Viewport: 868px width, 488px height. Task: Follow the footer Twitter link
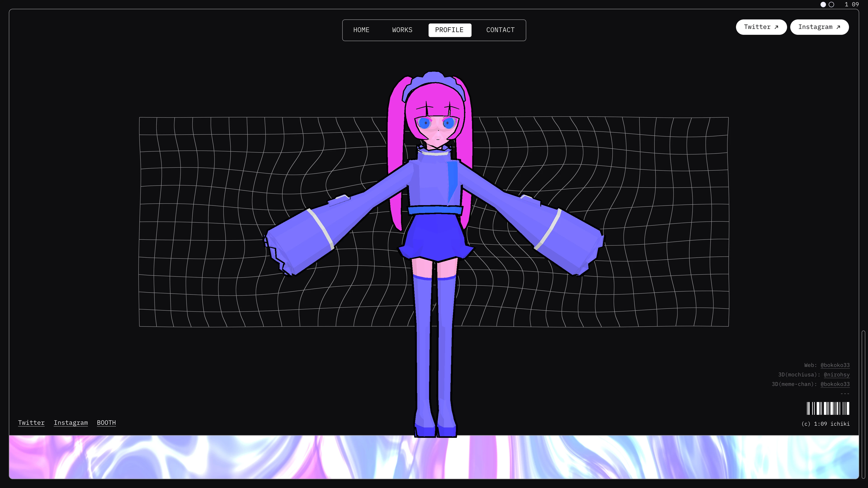31,423
